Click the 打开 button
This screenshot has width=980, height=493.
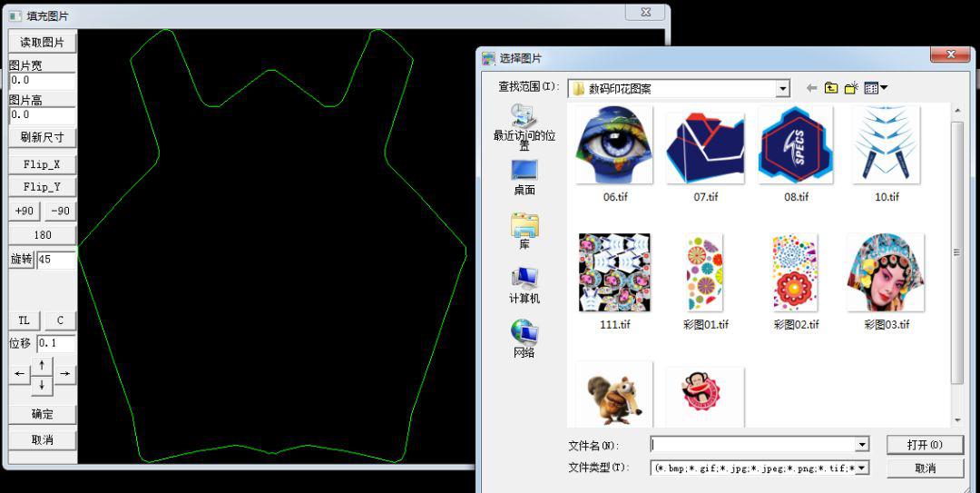pyautogui.click(x=925, y=444)
